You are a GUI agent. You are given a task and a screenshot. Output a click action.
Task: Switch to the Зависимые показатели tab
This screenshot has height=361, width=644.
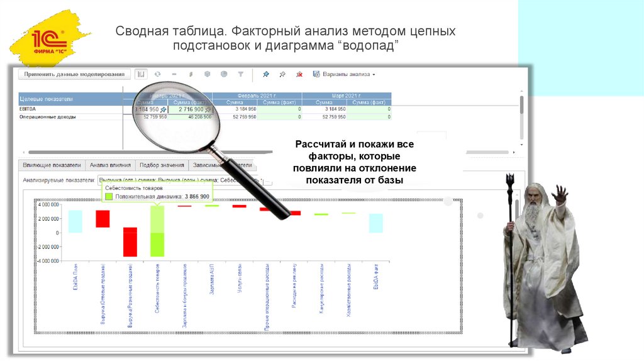(222, 165)
